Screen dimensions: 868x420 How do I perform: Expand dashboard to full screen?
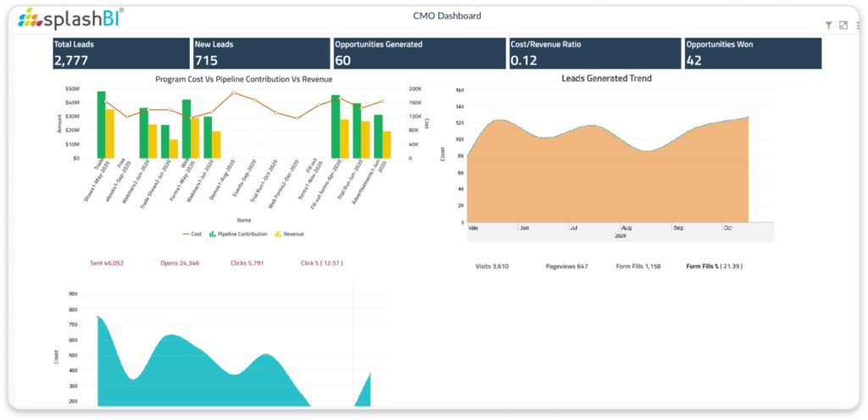coord(843,25)
